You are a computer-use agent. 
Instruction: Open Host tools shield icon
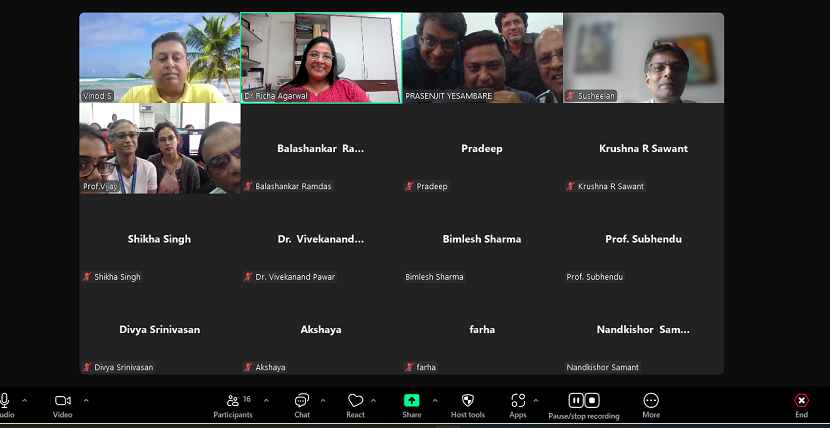(467, 400)
